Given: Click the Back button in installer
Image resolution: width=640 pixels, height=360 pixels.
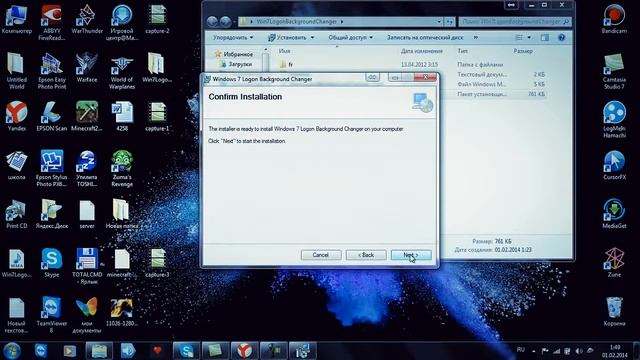Looking at the screenshot, I should click(x=366, y=255).
